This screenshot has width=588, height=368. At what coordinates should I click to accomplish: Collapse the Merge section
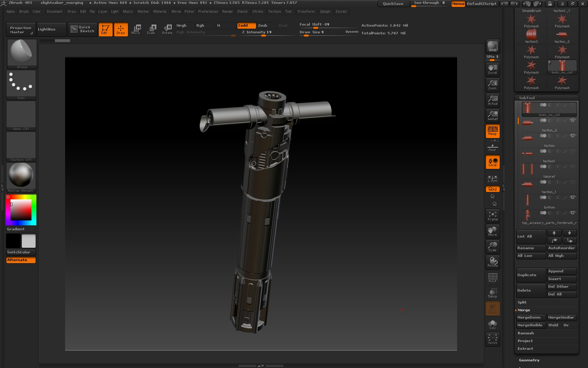524,310
